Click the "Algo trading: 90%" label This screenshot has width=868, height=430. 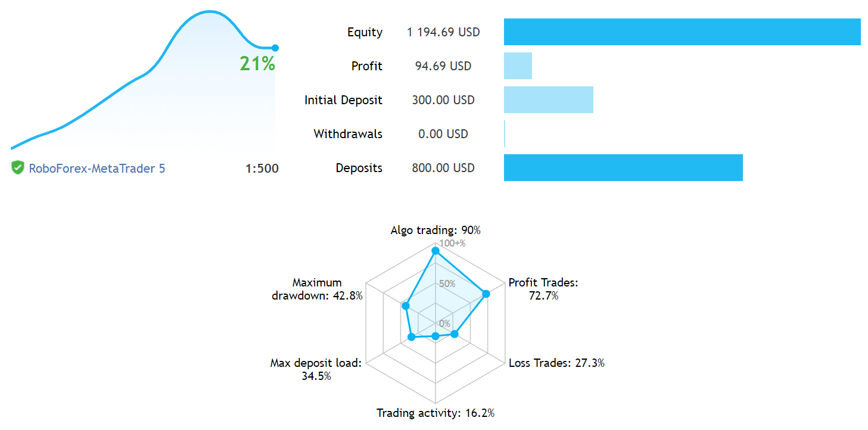pyautogui.click(x=435, y=230)
